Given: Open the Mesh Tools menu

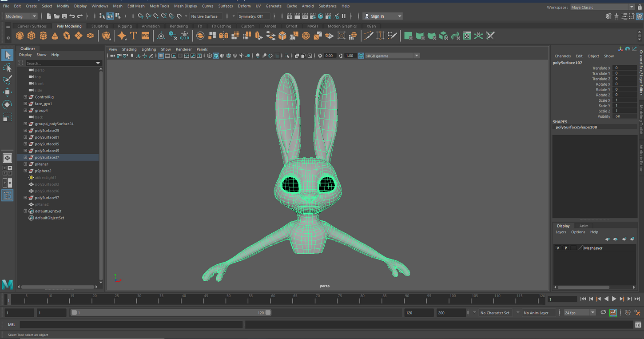Looking at the screenshot, I should 159,6.
